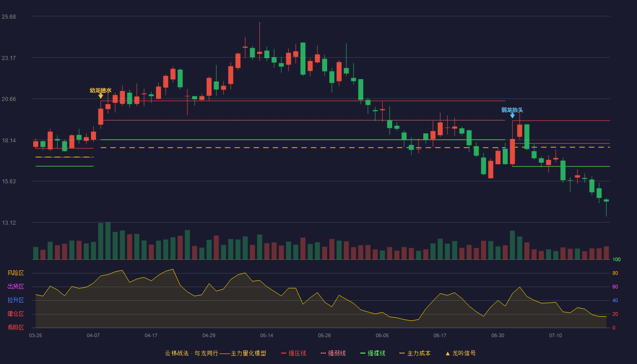Viewport: 637px width, 364px height.
Task: Toggle the 强弱线 legend entry
Action: coord(333,353)
